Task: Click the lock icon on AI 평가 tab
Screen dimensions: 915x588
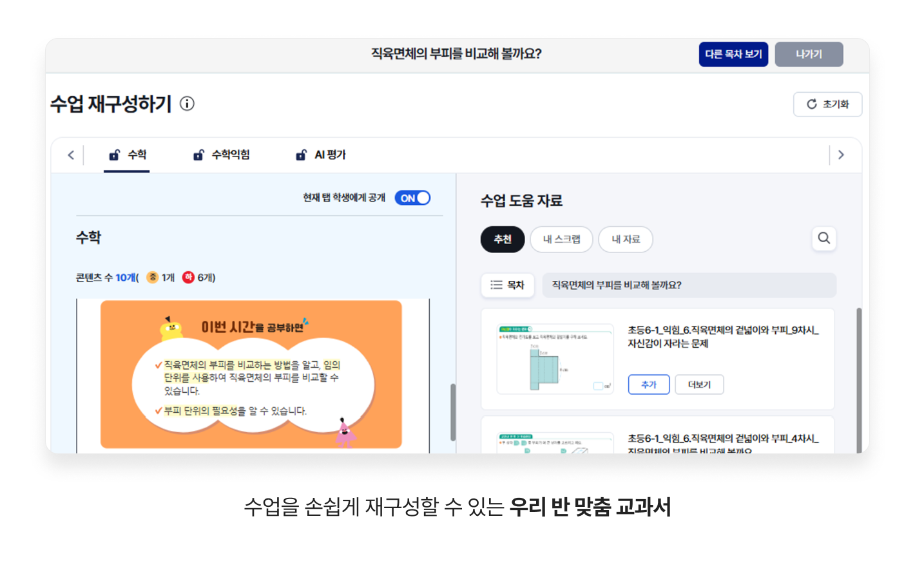Action: pos(301,155)
